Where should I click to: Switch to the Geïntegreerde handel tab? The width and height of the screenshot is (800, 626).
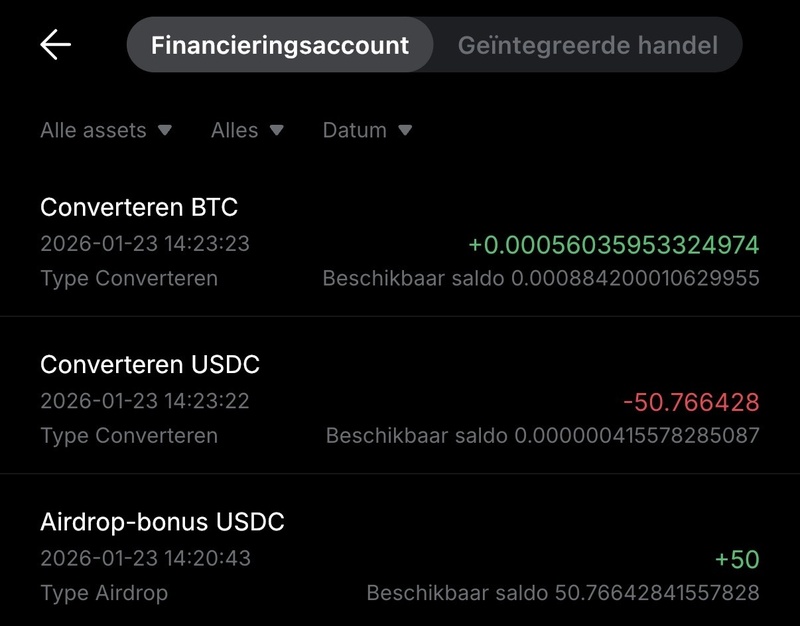tap(589, 44)
